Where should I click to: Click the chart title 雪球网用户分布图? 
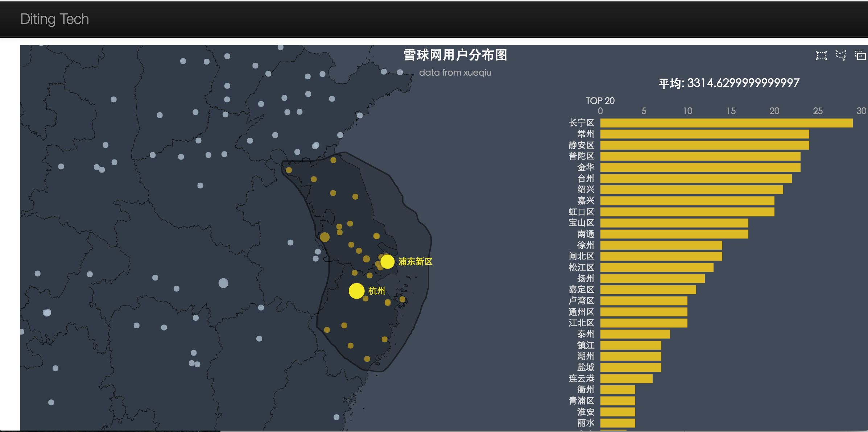click(455, 55)
